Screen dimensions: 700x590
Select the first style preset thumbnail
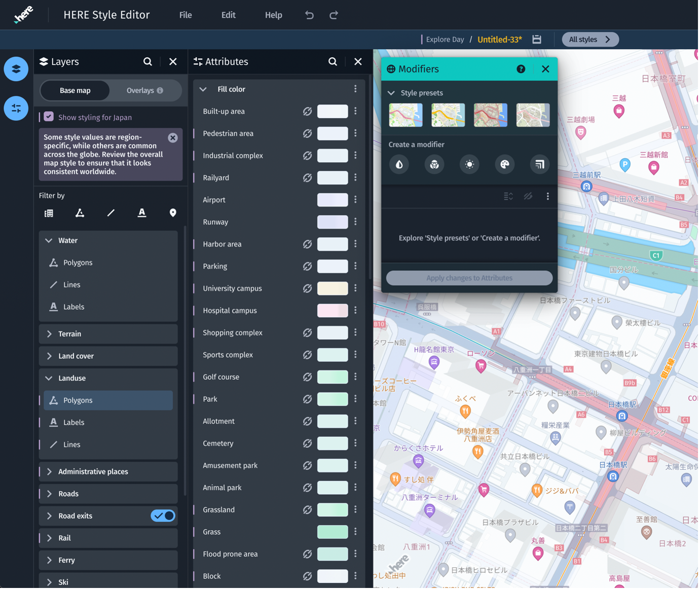pos(406,115)
